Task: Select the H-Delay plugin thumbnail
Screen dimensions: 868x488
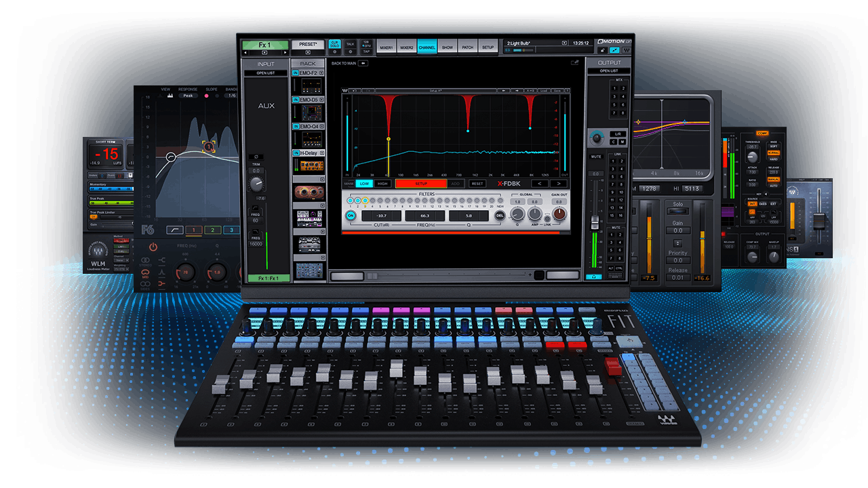Action: (311, 165)
